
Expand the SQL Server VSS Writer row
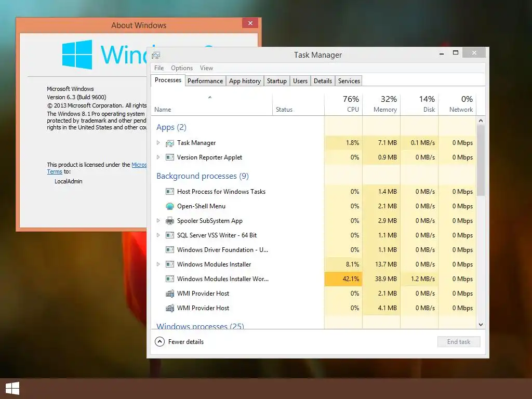pyautogui.click(x=158, y=235)
